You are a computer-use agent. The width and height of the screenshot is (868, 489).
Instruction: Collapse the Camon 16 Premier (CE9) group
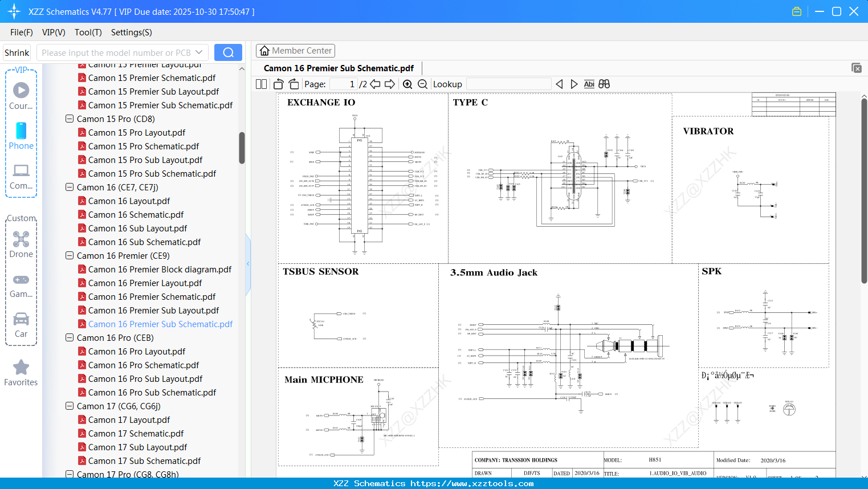point(69,255)
